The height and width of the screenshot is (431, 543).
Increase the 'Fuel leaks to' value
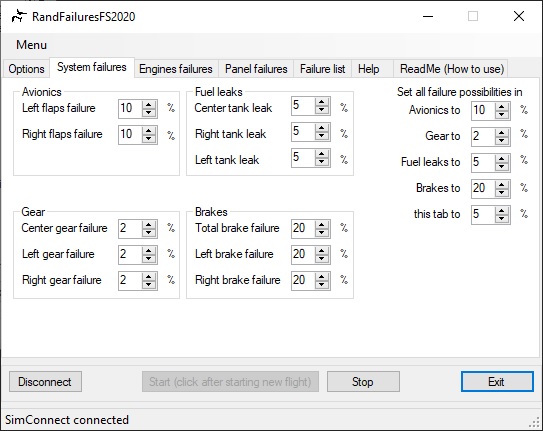pos(501,159)
